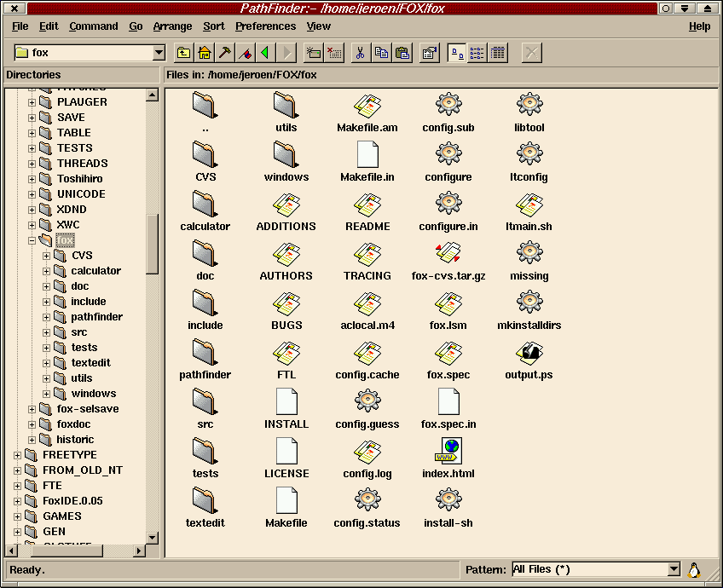The width and height of the screenshot is (723, 588).
Task: Collapse the fox folder in the tree
Action: click(x=32, y=240)
